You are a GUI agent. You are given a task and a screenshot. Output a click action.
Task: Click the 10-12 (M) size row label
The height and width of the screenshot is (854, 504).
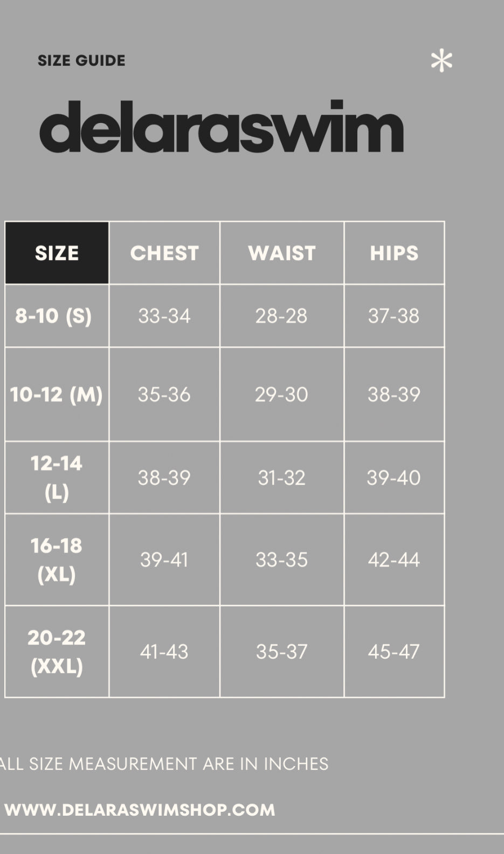57,394
